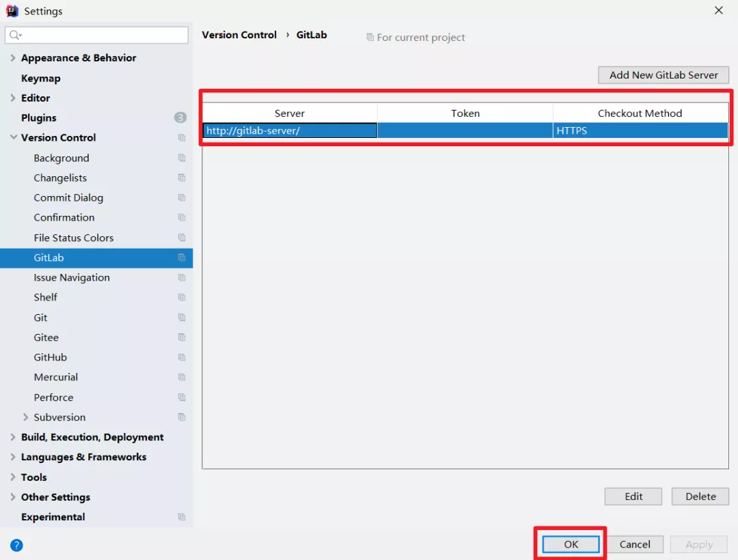The width and height of the screenshot is (738, 560).
Task: Click project-level icon beside Confirmation
Action: point(182,217)
